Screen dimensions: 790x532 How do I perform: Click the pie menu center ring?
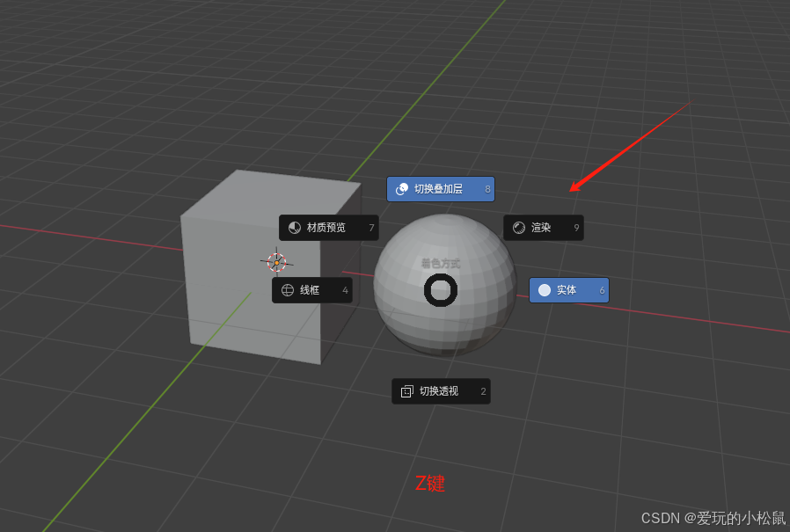click(x=441, y=290)
